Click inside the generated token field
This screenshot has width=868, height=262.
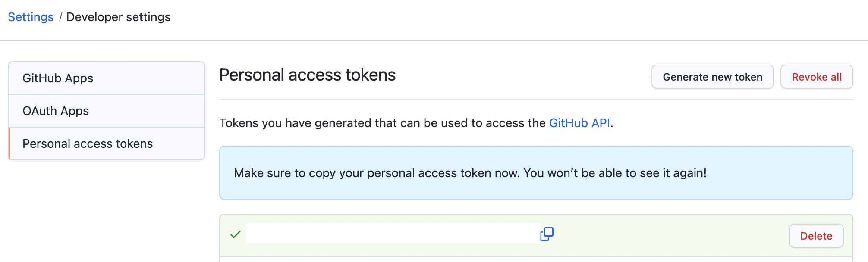tap(393, 234)
